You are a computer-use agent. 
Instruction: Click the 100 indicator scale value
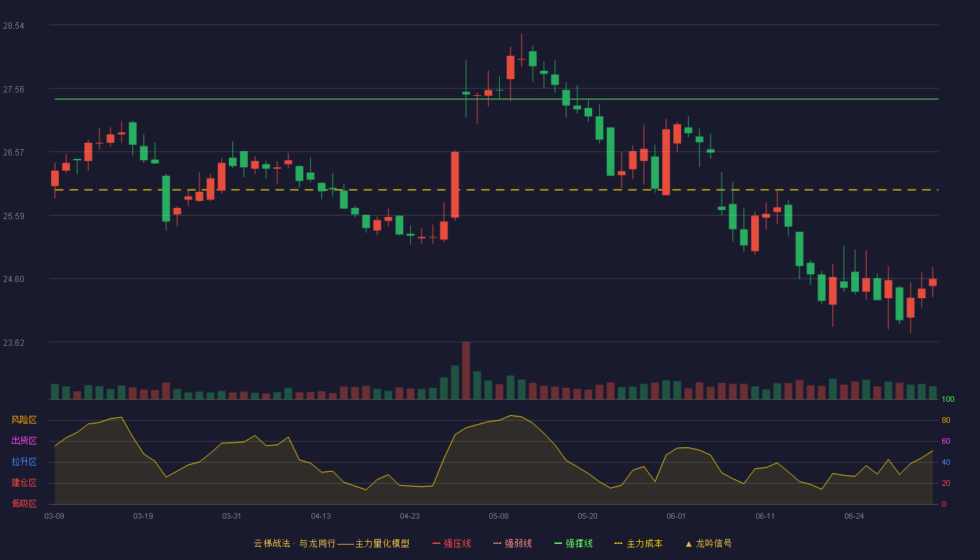coord(948,399)
